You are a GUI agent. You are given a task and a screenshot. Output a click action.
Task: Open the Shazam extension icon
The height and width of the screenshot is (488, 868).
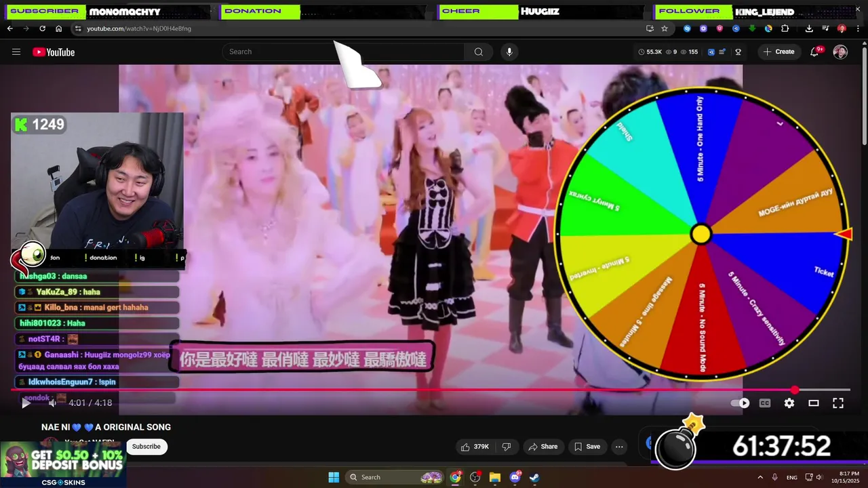(x=687, y=28)
